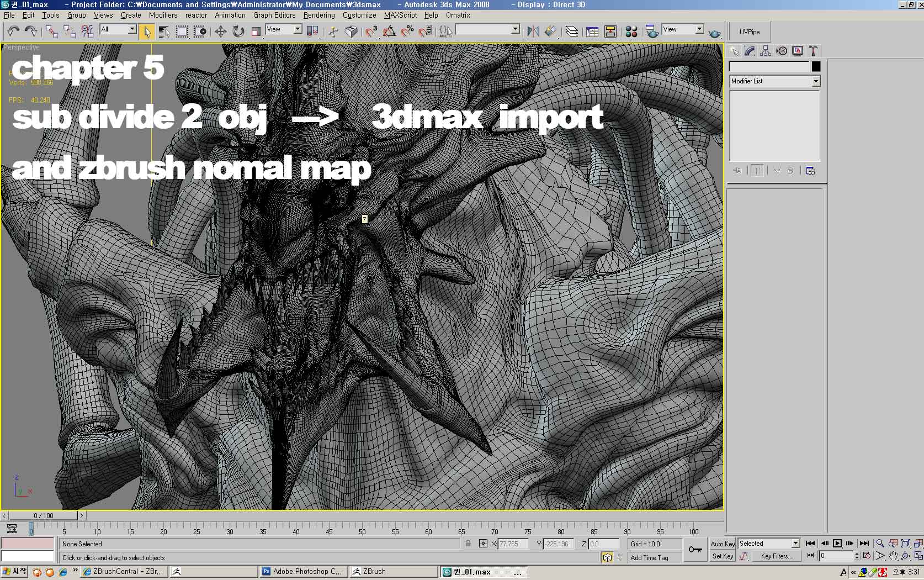Open the Customize menu
The image size is (924, 580).
tap(359, 15)
